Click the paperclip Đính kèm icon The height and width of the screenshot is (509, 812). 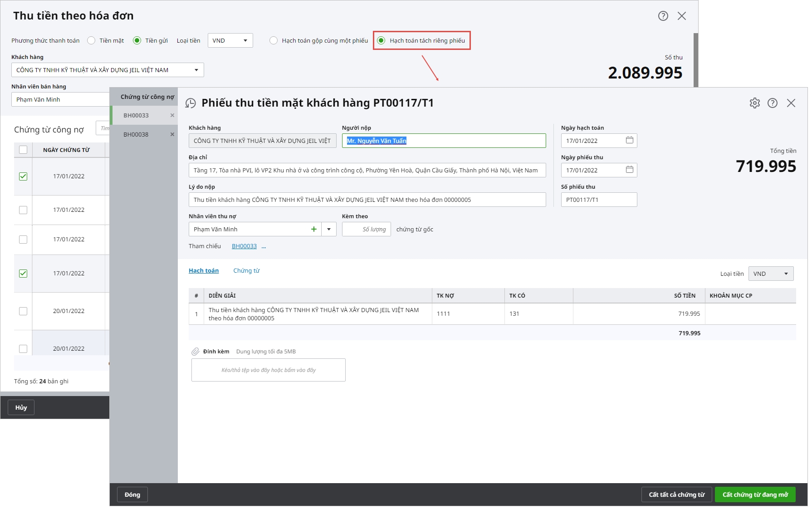point(196,352)
